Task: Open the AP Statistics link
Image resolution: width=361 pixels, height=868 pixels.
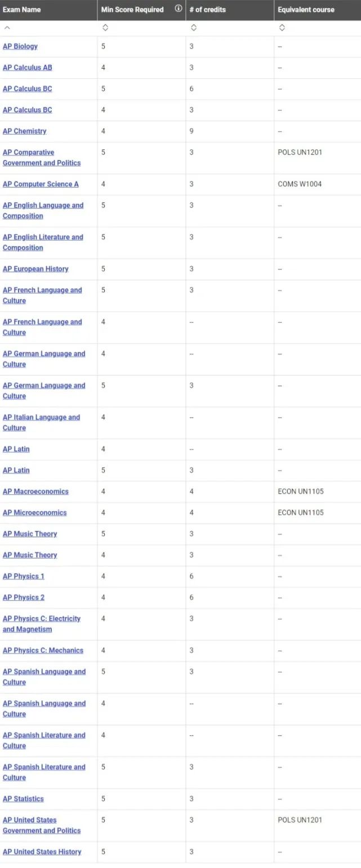Action: tap(23, 799)
